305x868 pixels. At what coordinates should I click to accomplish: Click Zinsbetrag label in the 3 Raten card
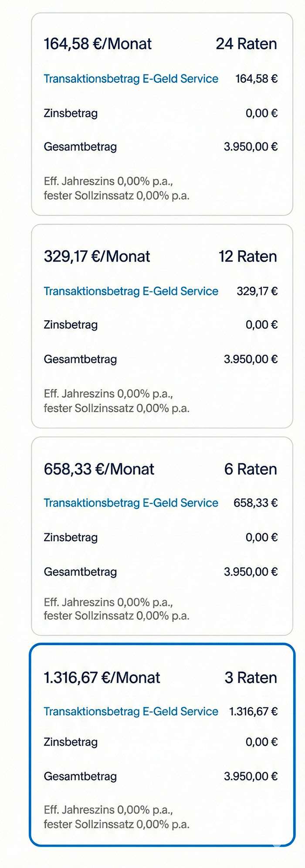pos(71,742)
